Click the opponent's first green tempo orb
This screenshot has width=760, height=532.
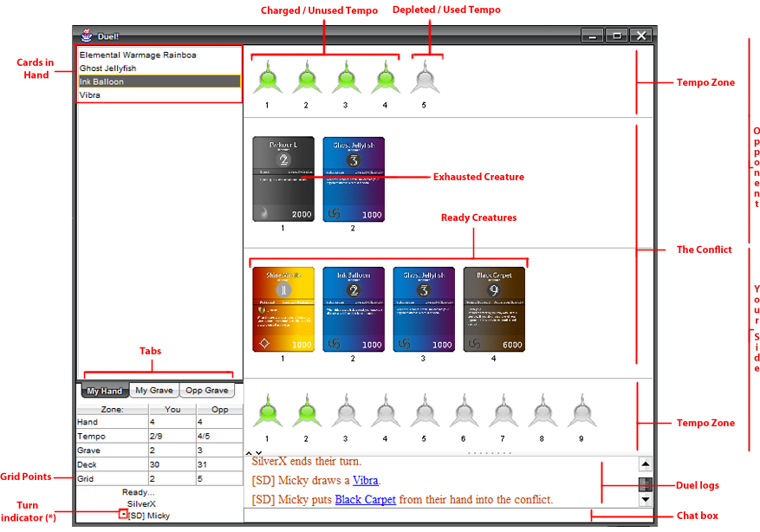click(267, 79)
